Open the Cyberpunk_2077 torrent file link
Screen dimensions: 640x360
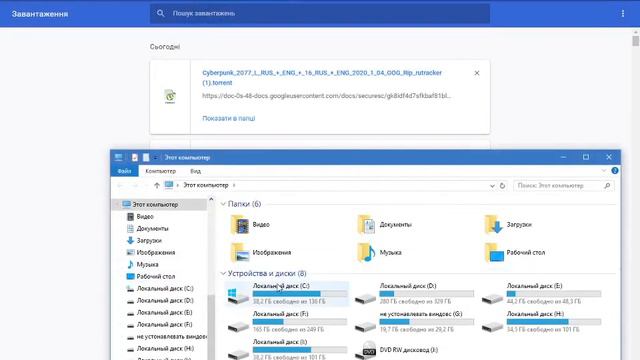[x=322, y=78]
